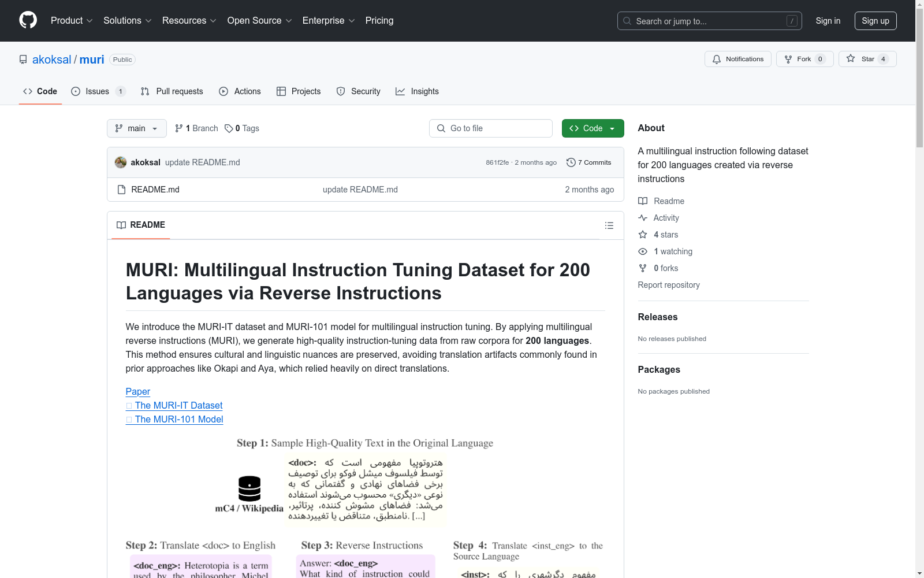Open The MURI-101 Model link
The height and width of the screenshot is (578, 924).
tap(174, 419)
